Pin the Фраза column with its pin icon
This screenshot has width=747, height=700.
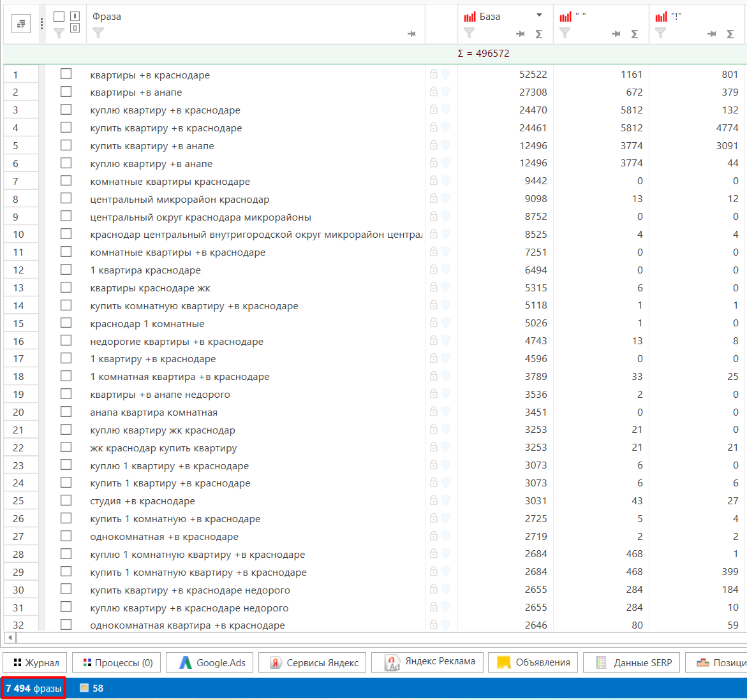(411, 34)
